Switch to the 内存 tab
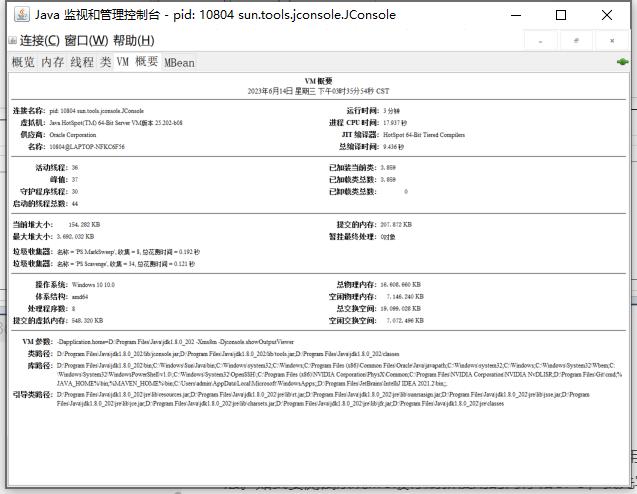This screenshot has width=637, height=494. [52, 62]
